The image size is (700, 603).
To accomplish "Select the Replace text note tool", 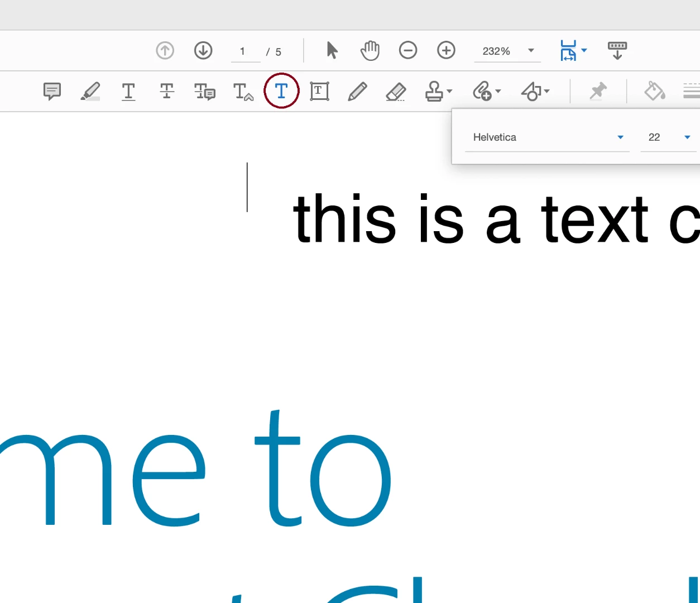I will pyautogui.click(x=204, y=91).
